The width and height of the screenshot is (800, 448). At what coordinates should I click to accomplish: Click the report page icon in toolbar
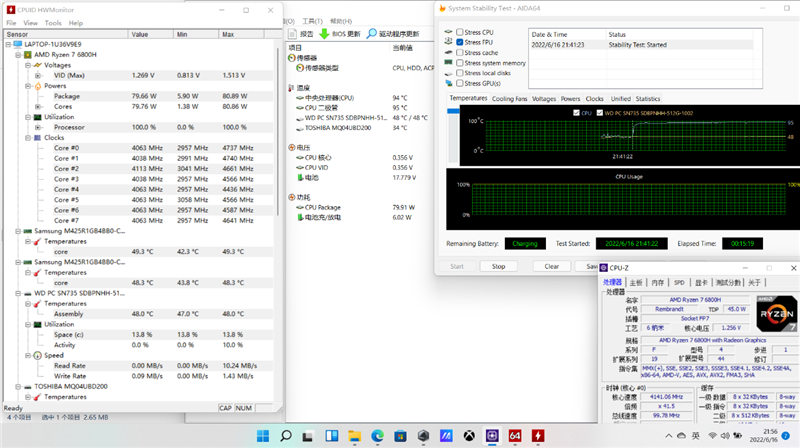tap(292, 34)
